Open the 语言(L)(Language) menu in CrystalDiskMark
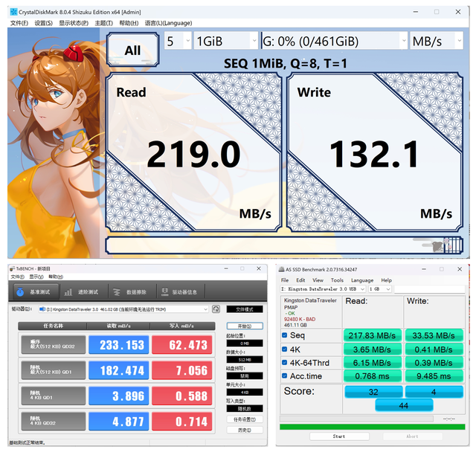Screen dimensions: 476x452 point(168,23)
